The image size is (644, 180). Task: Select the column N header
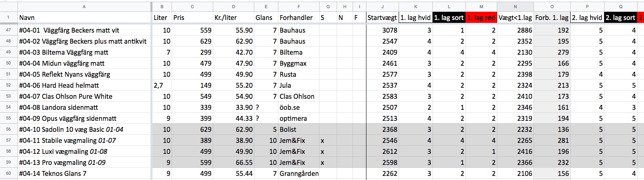pos(515,7)
